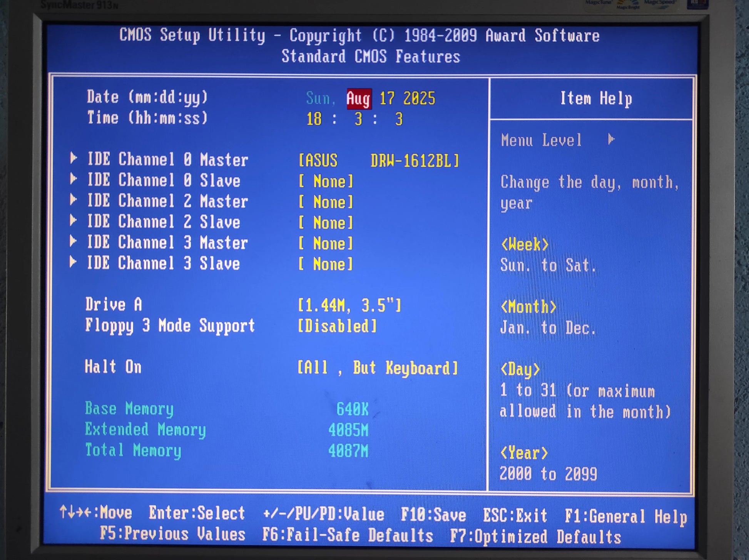Select the hour value 18 in Time
This screenshot has height=560, width=749.
point(314,119)
